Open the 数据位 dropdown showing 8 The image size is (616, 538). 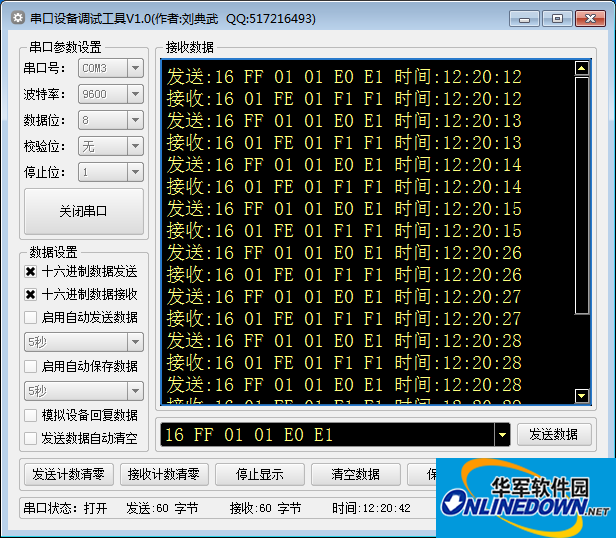tap(111, 120)
